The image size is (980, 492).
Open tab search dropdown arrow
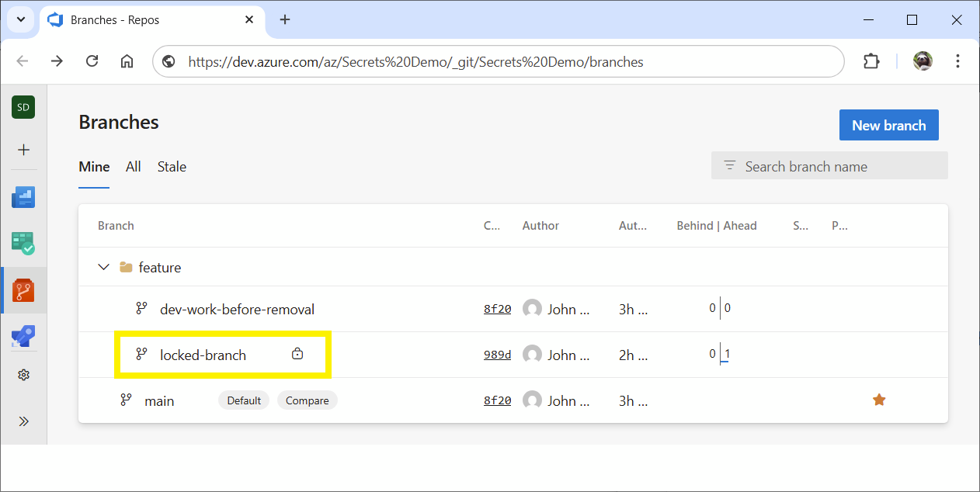coord(21,19)
